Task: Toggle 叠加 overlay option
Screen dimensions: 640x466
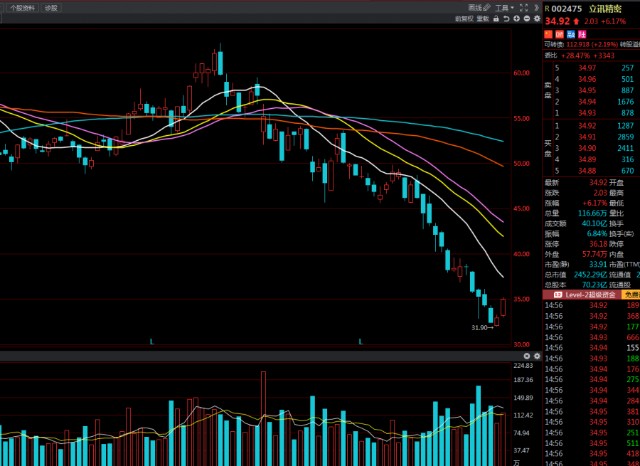Action: 483,18
